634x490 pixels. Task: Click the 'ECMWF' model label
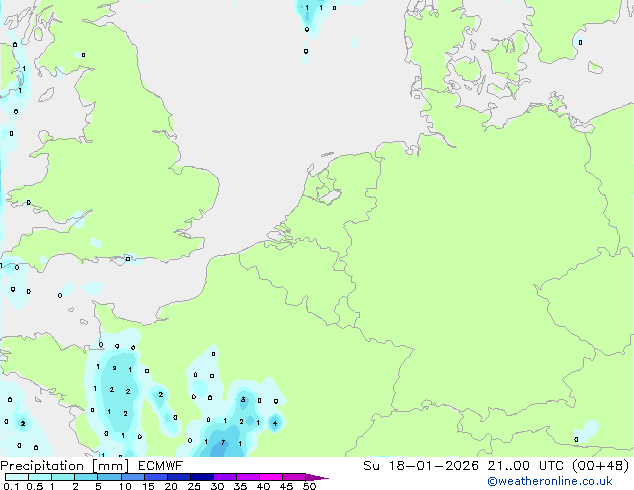click(161, 466)
